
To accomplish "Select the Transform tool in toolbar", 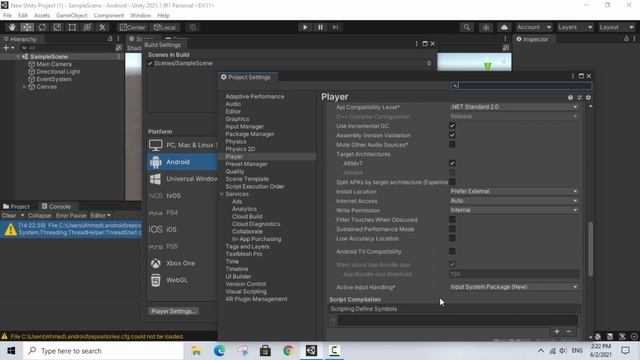I will pyautogui.click(x=87, y=27).
